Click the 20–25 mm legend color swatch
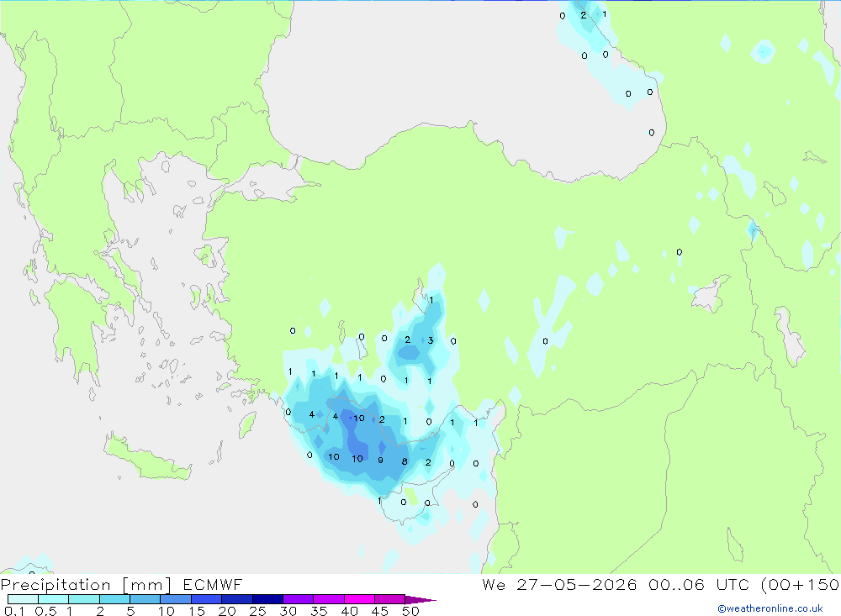The image size is (841, 616). click(236, 599)
